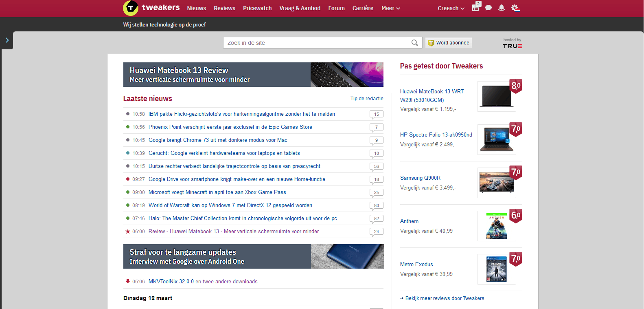The width and height of the screenshot is (644, 309).
Task: Click the Anthem game cover thumbnail
Action: (496, 226)
